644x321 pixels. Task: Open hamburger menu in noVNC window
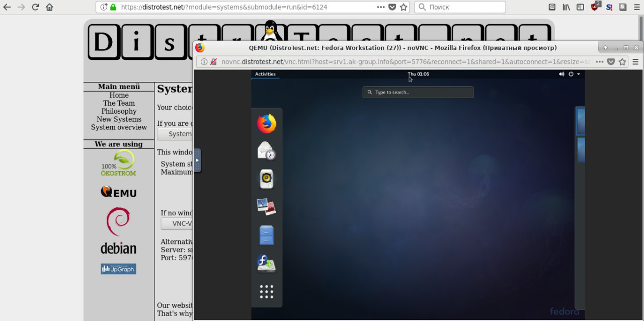coord(635,62)
